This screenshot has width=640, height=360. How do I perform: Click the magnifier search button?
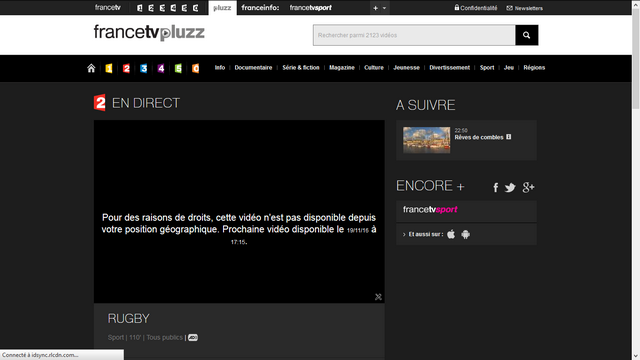527,35
